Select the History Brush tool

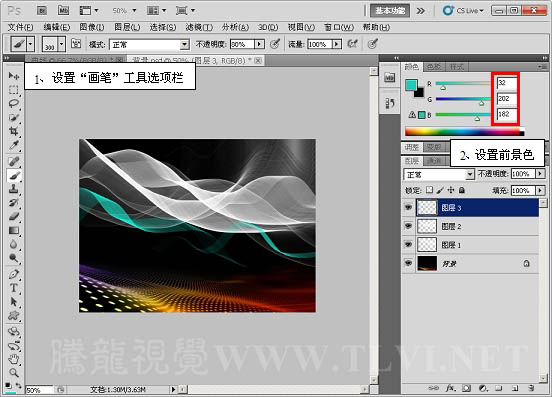point(14,203)
